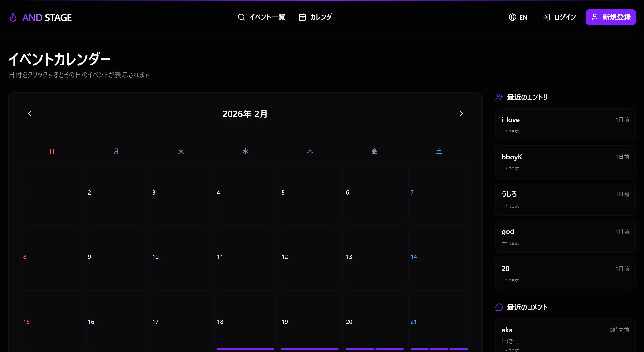
Task: Open the カレンダー menu item
Action: [323, 17]
